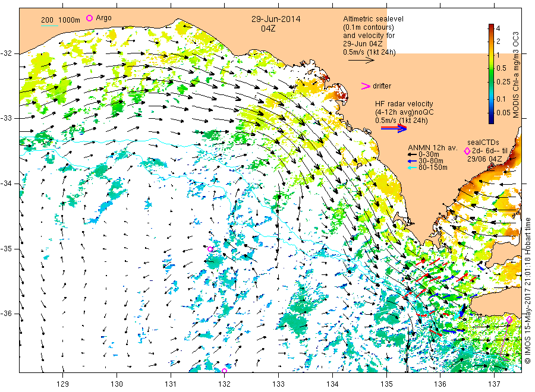Click the black 0-30m ANMN arrow symbol
The height and width of the screenshot is (392, 535).
412,155
